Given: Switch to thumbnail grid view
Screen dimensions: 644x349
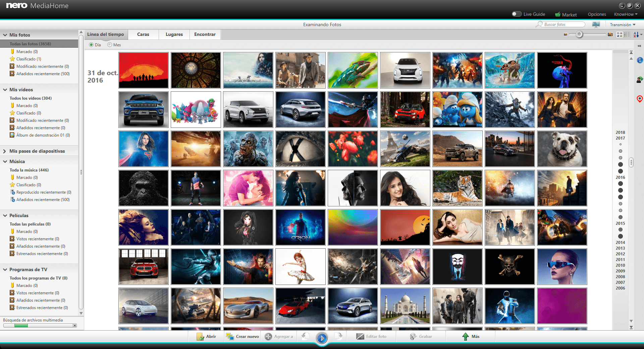Looking at the screenshot, I should pos(620,35).
